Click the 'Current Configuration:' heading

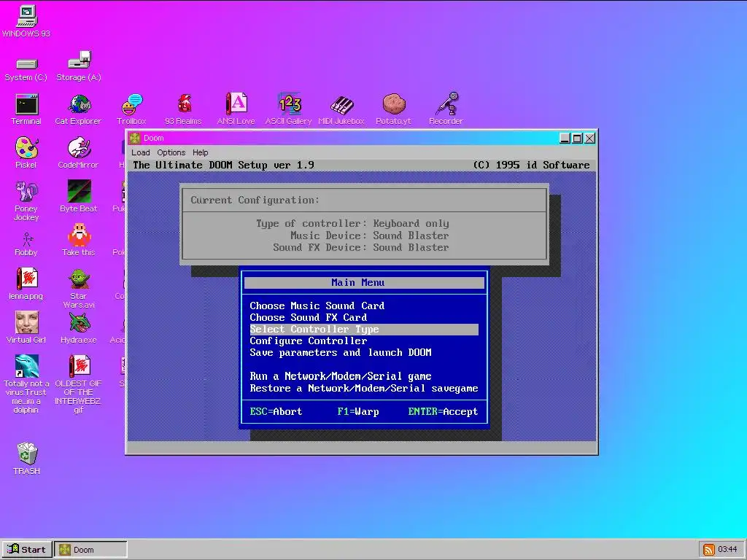tap(255, 200)
